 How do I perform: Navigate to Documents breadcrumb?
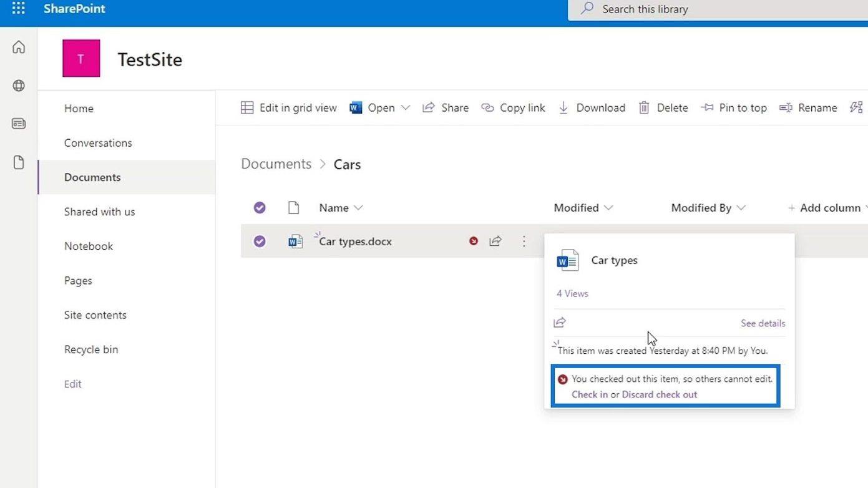pos(276,164)
